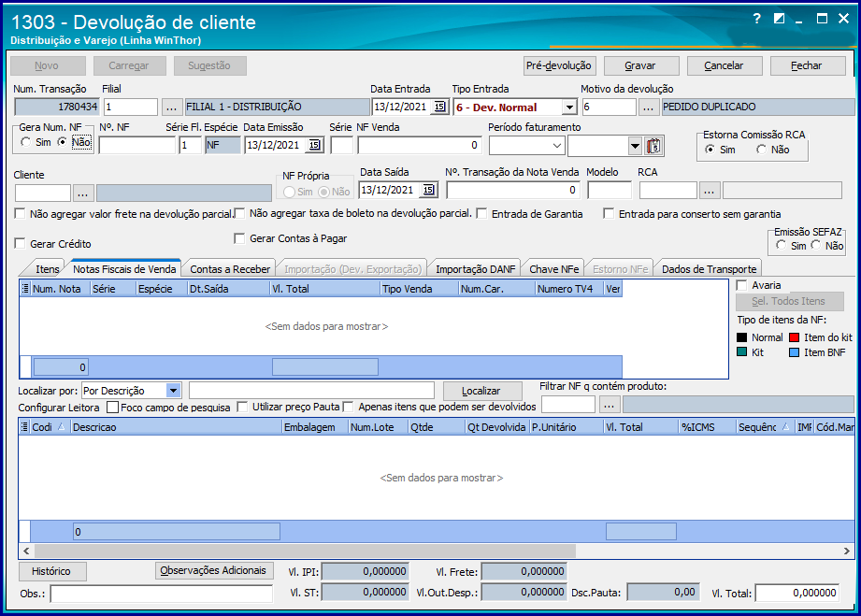Check Não agregar taxa de boleto option

coord(240,213)
